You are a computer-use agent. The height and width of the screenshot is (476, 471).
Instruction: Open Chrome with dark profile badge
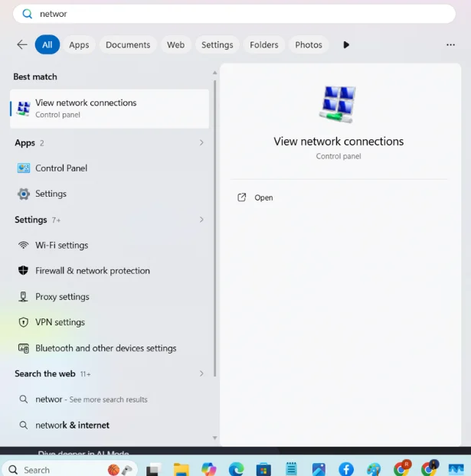click(x=430, y=468)
